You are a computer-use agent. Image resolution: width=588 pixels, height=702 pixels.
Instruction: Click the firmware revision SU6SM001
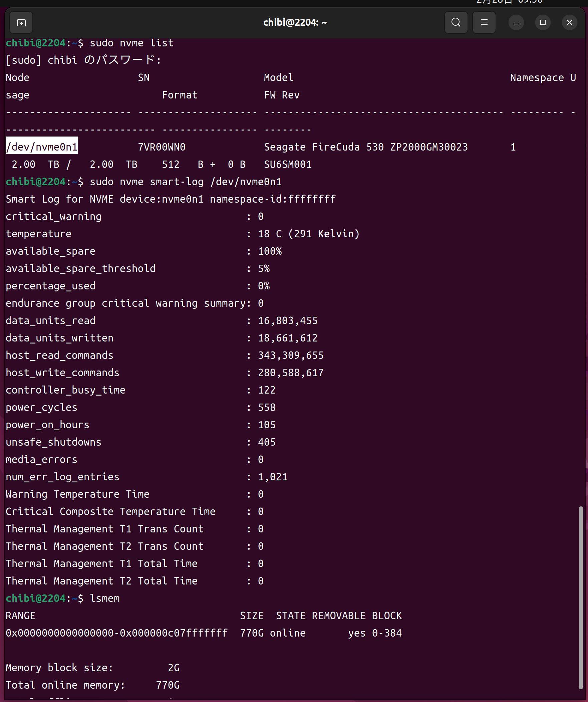(287, 165)
